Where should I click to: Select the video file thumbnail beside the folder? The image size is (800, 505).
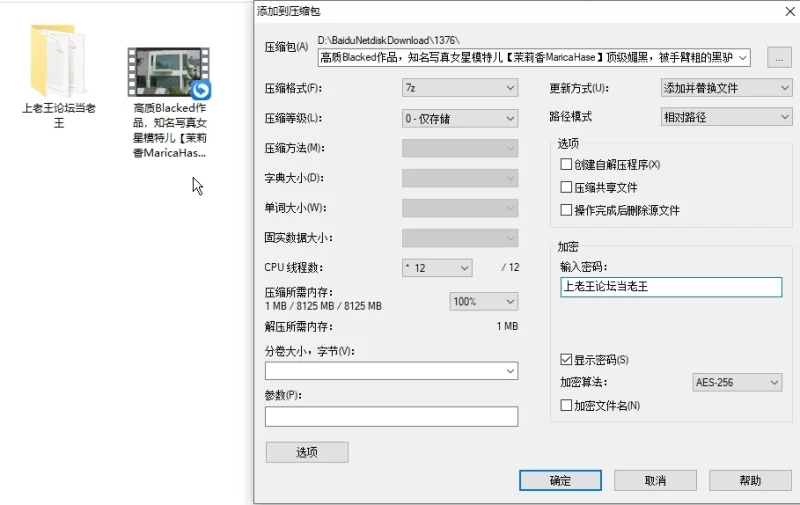click(168, 72)
